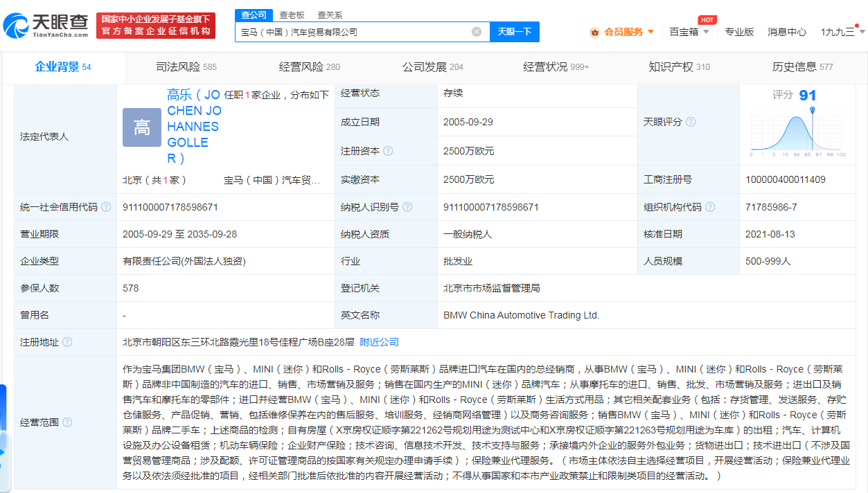The image size is (868, 493).
Task: Click insured count value 578
Action: click(x=130, y=288)
